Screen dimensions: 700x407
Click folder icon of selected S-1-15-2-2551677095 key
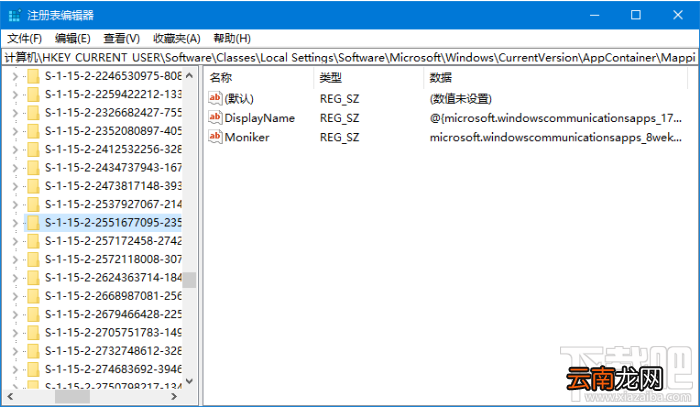coord(33,223)
